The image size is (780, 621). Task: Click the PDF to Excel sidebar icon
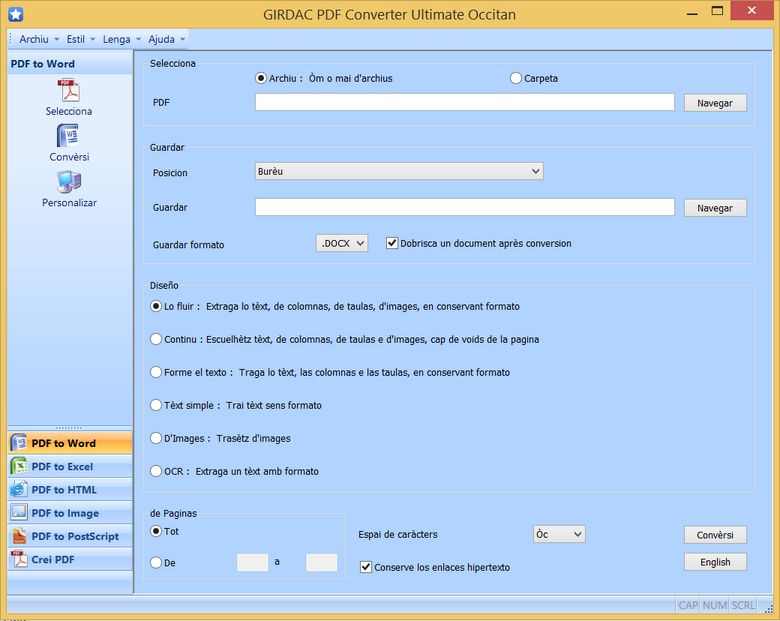point(19,466)
